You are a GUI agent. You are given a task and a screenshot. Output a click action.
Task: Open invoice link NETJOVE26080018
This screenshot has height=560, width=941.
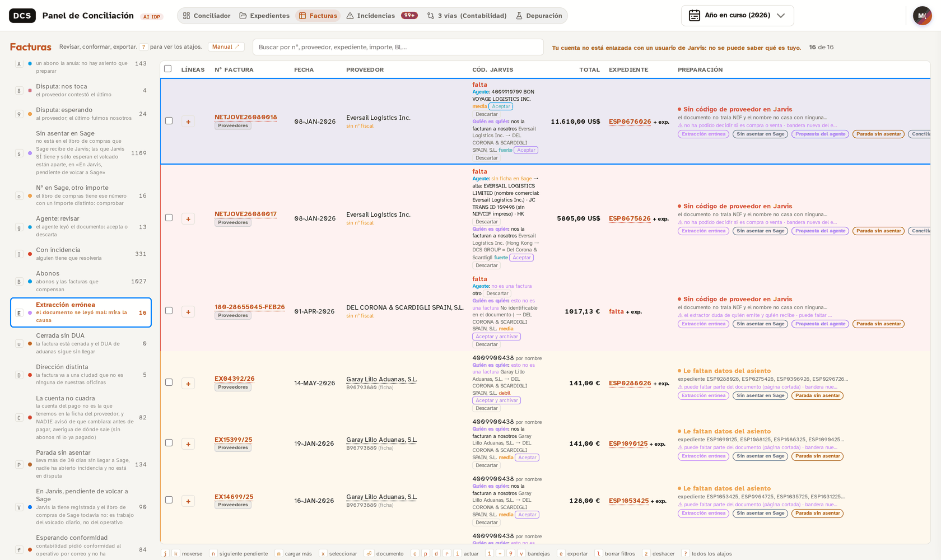tap(245, 118)
